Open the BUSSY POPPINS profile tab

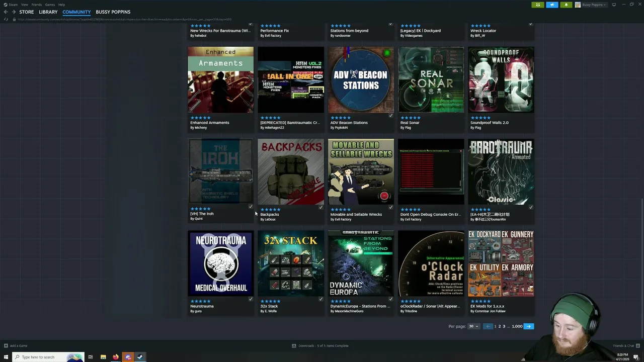113,12
